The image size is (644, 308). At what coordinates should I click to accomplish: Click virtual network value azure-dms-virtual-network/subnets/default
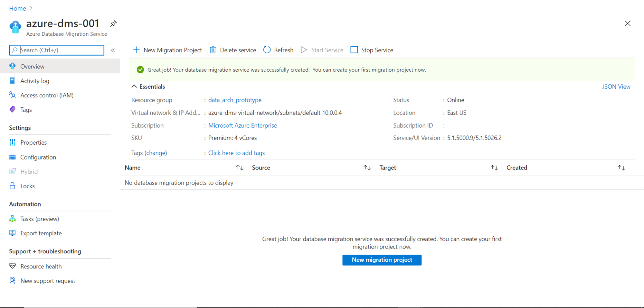point(275,113)
